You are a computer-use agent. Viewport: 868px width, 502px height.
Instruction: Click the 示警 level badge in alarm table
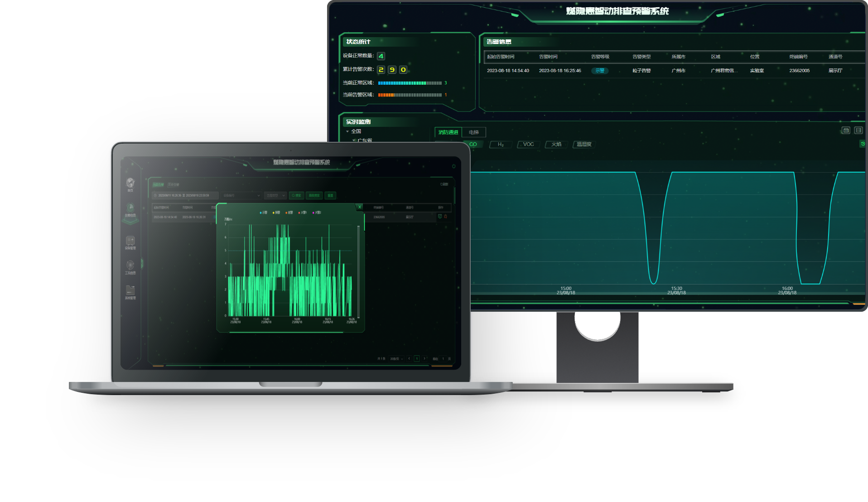coord(600,71)
